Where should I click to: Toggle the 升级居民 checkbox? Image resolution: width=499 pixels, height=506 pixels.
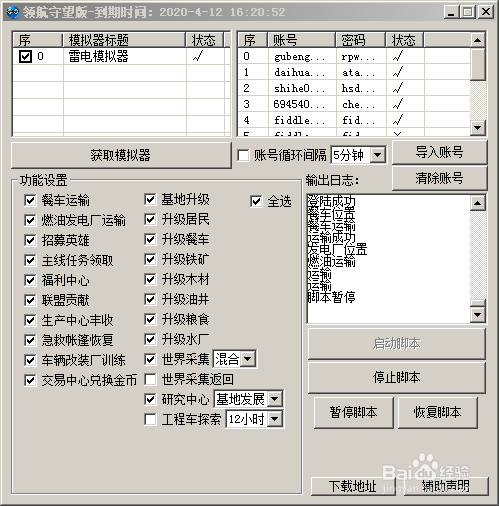[x=150, y=219]
